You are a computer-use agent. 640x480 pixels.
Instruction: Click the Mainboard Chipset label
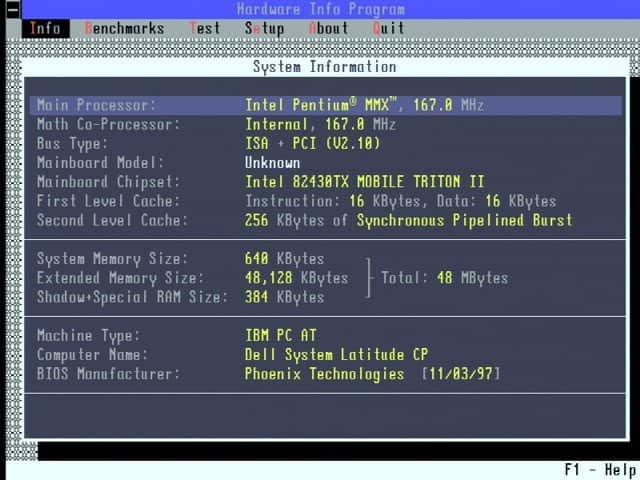pyautogui.click(x=108, y=182)
